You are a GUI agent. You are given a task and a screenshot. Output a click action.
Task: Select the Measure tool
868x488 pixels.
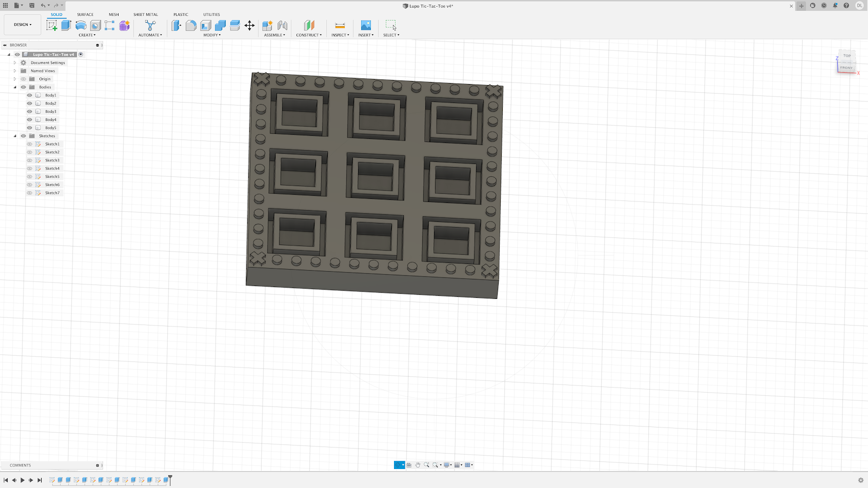(340, 26)
